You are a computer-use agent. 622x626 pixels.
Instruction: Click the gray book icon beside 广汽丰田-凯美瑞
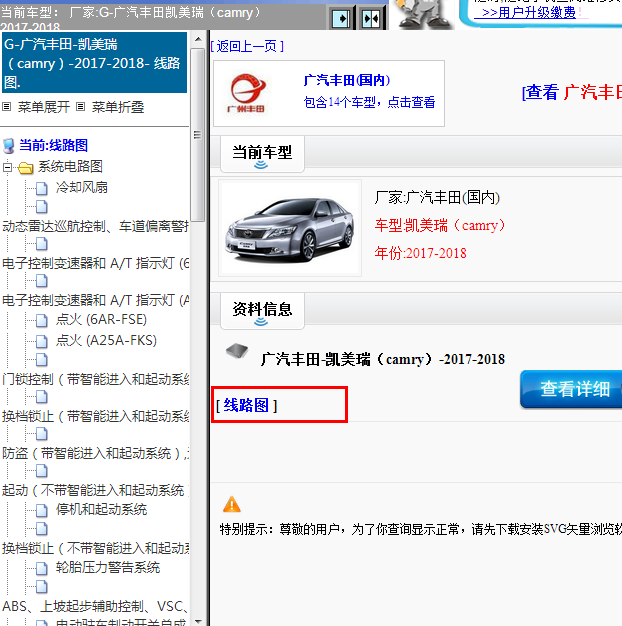[x=237, y=351]
